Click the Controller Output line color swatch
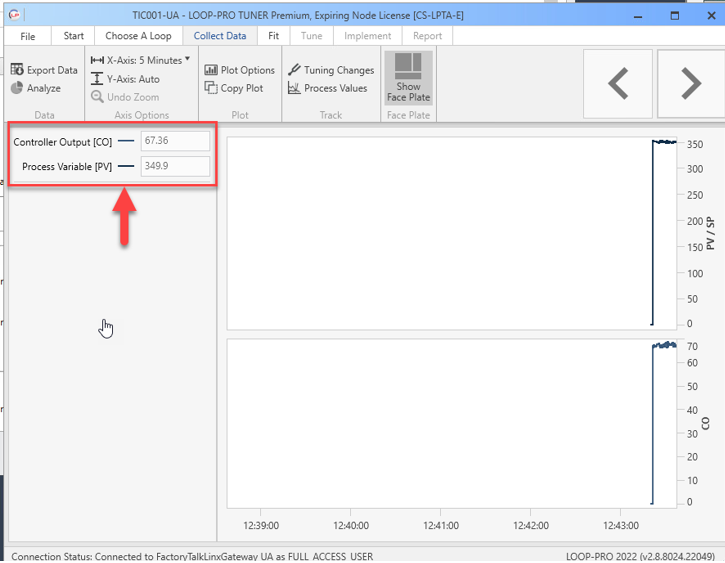The image size is (725, 563). tap(126, 141)
